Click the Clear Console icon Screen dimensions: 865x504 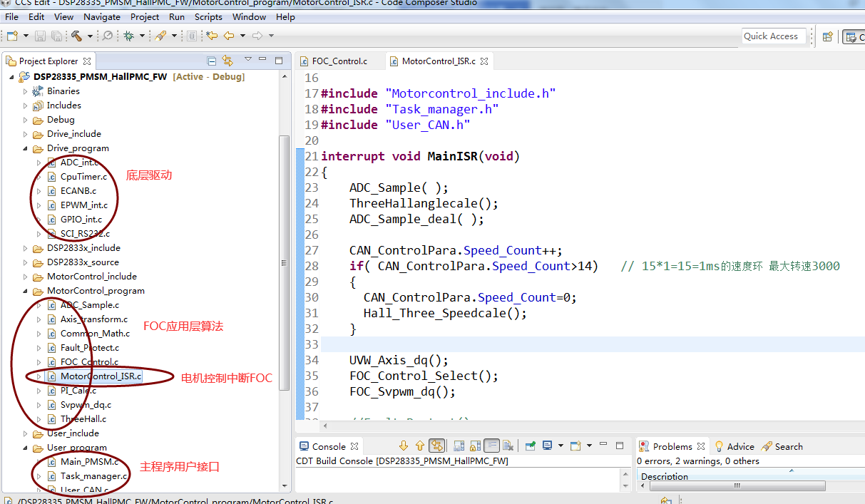point(508,446)
